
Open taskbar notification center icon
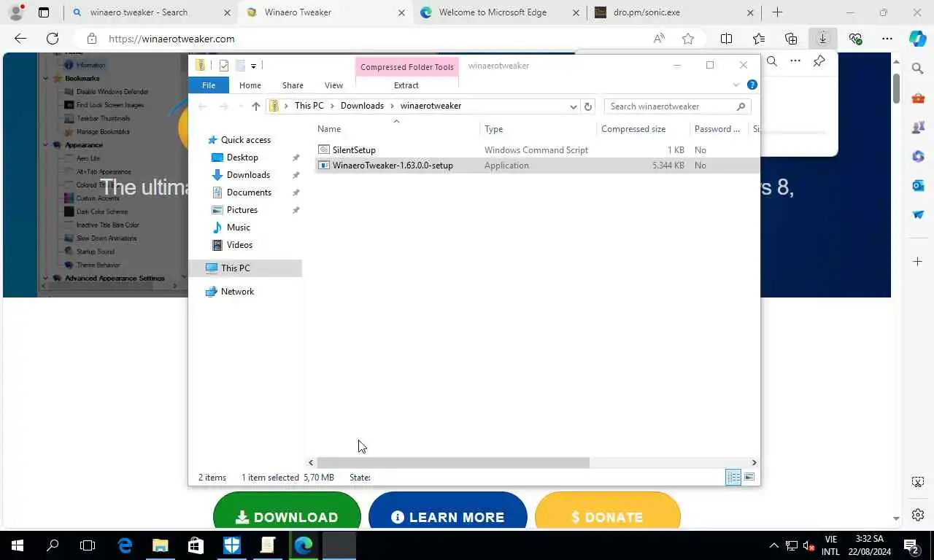point(911,545)
